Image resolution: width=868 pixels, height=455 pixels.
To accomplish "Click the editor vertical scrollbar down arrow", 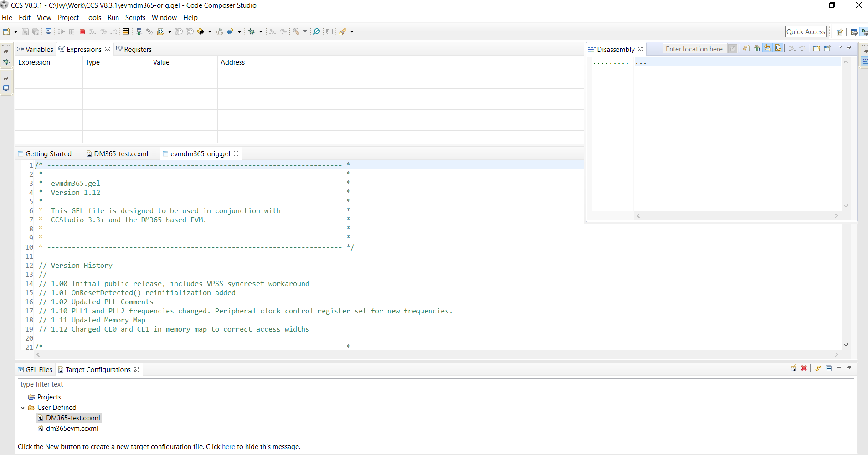I will coord(846,345).
